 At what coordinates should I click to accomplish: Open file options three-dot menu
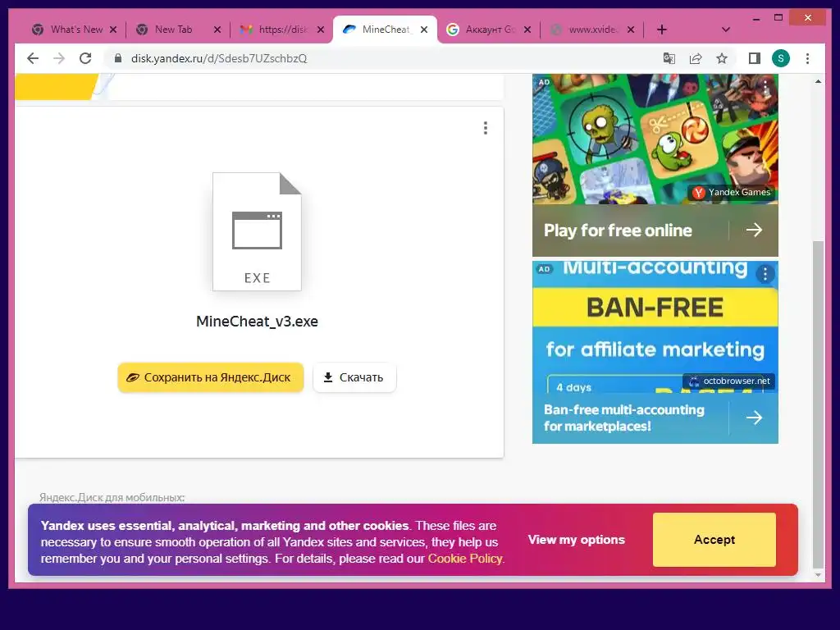click(486, 127)
